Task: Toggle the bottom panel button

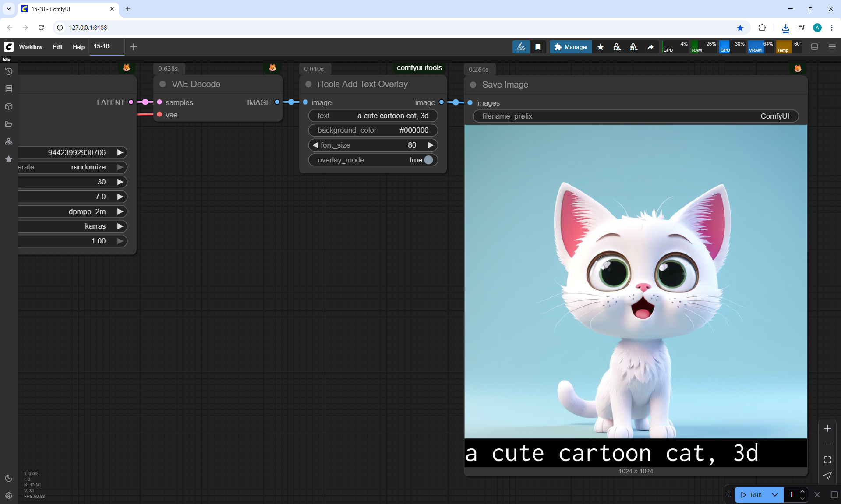Action: click(814, 47)
